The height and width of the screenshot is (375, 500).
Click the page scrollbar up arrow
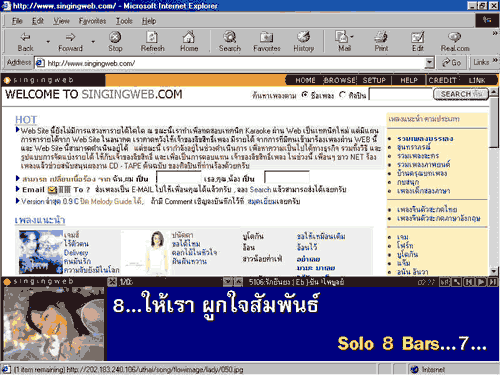click(x=494, y=91)
